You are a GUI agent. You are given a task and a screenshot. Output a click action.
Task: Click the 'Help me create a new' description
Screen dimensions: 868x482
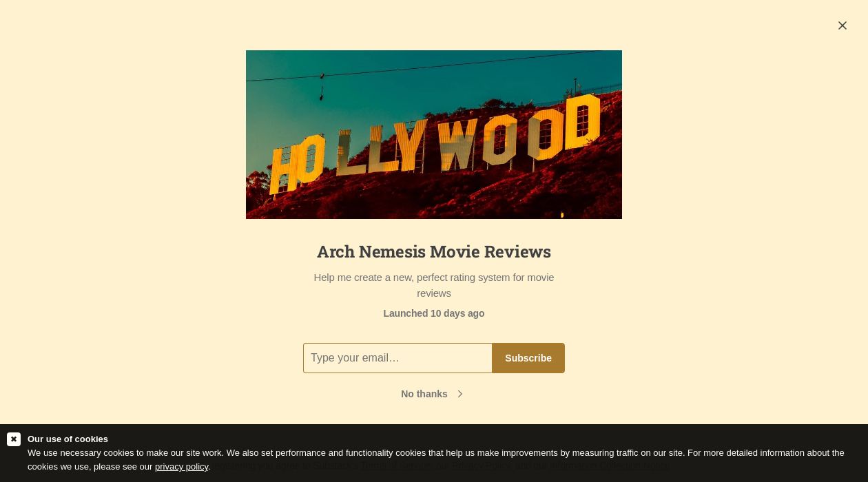point(434,285)
